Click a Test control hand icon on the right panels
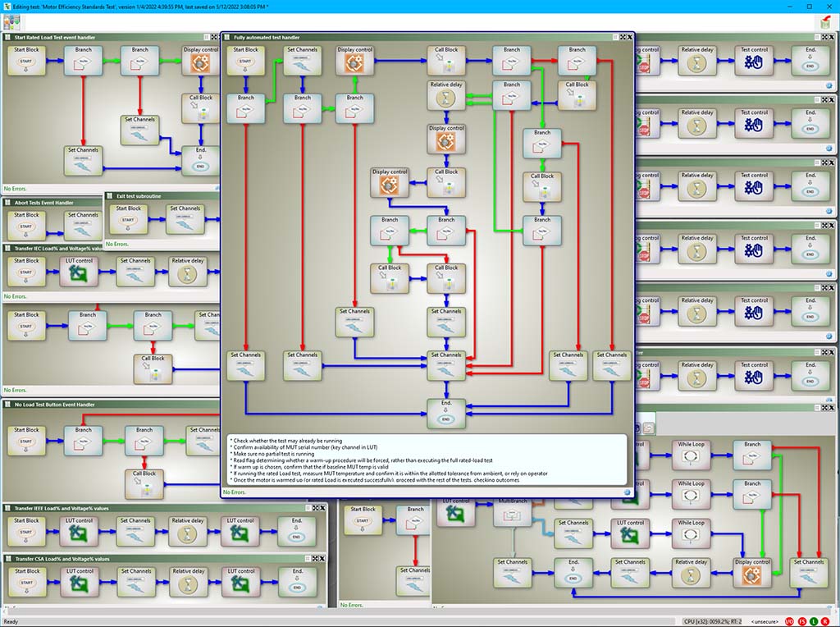 point(754,59)
